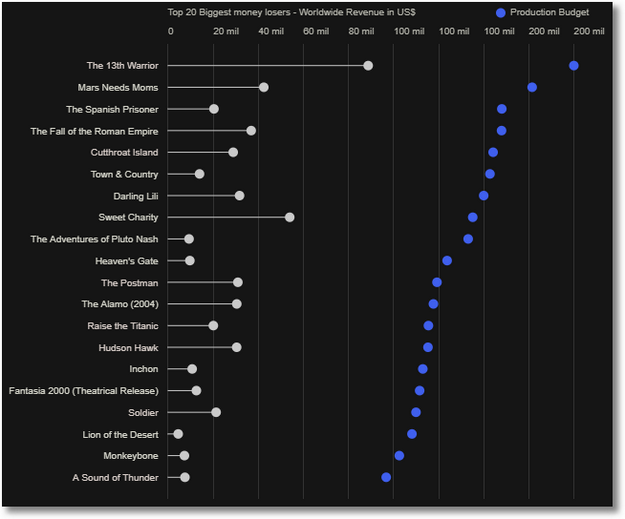
Task: Click the blue budget dot for The Postman
Action: [x=436, y=283]
